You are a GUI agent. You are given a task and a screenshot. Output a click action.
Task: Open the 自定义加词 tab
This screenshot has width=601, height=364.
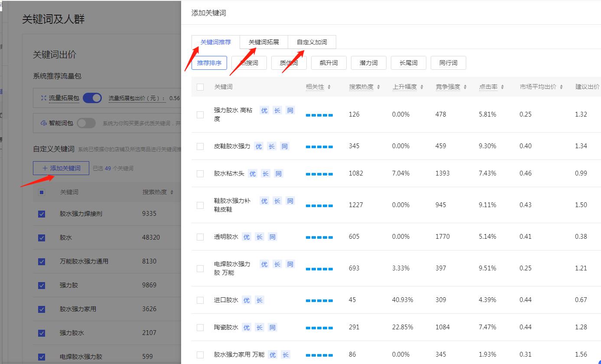click(312, 42)
